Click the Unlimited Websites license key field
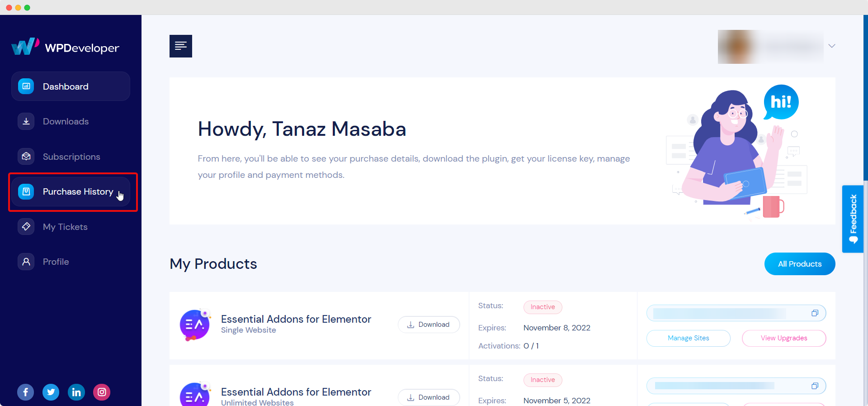Screen dimensions: 868x406 [736, 386]
